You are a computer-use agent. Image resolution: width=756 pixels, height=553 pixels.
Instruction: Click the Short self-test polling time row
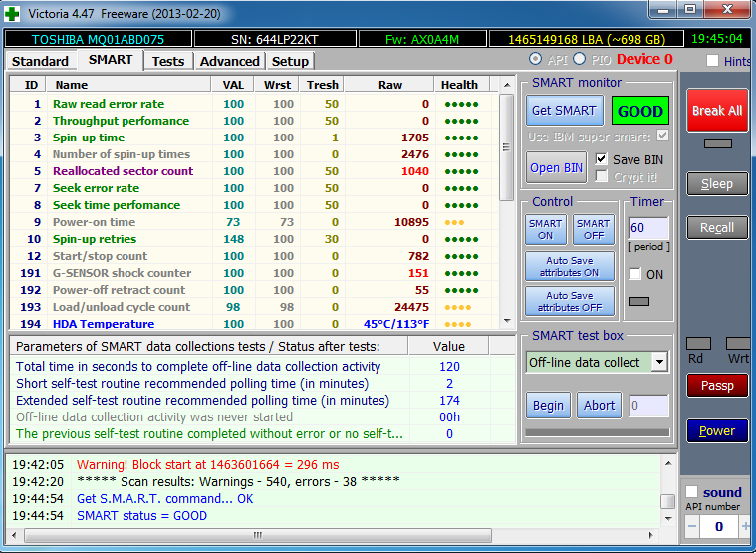262,384
